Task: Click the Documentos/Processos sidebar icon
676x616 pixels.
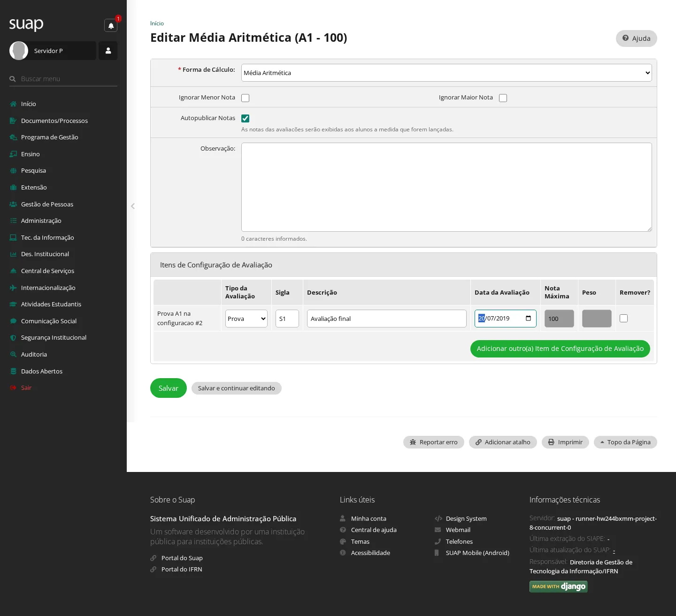Action: (13, 121)
